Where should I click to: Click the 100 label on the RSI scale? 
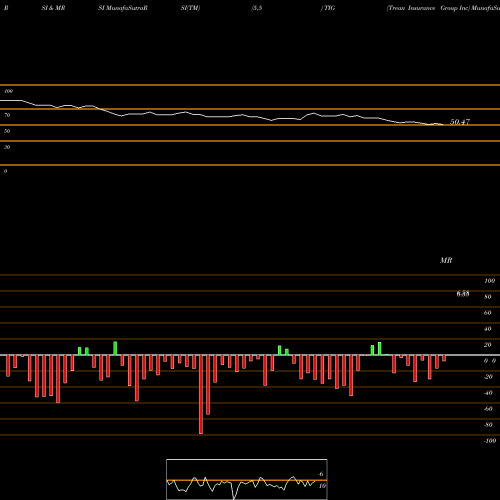click(9, 91)
